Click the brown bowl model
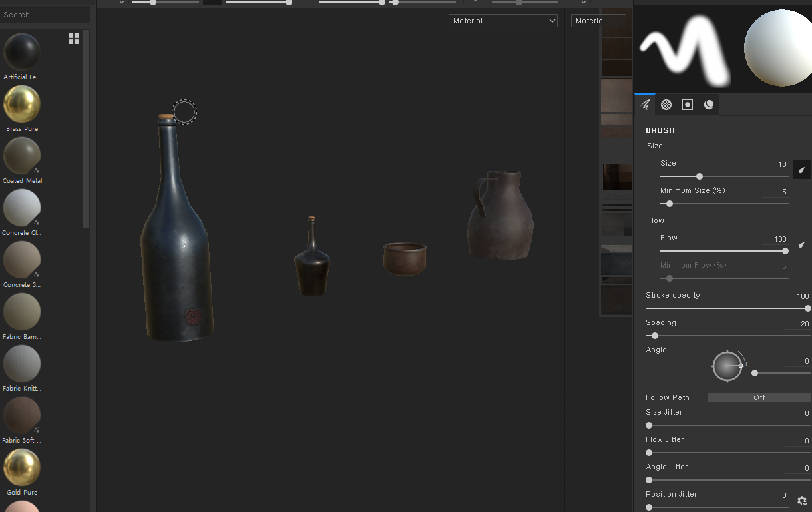 (x=405, y=258)
